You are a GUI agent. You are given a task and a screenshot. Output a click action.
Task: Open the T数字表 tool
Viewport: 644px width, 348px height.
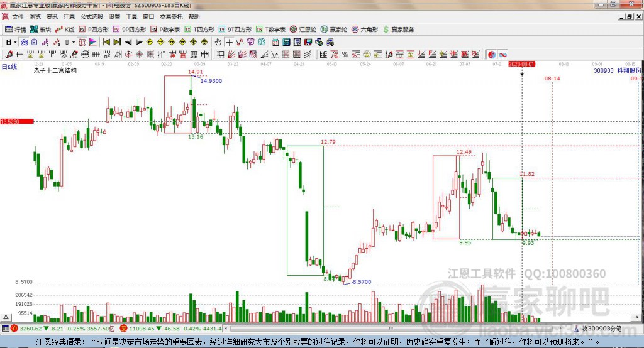270,29
